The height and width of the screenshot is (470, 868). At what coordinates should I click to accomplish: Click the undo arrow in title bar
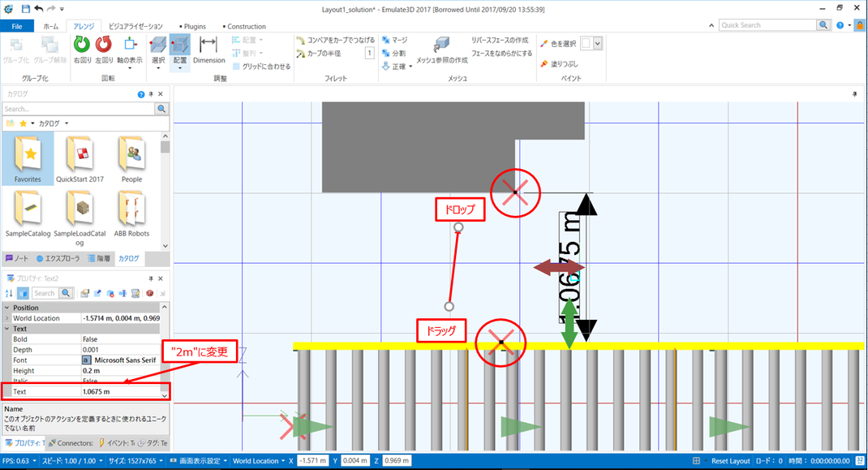pyautogui.click(x=38, y=8)
